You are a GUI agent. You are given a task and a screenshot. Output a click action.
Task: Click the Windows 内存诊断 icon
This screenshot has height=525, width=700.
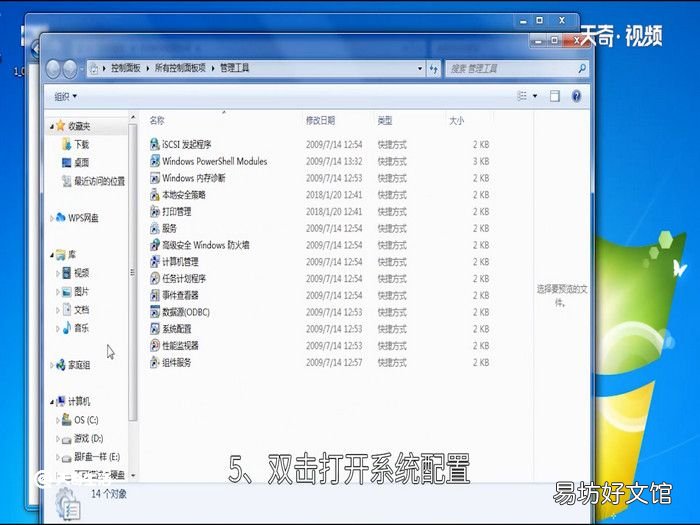[x=154, y=178]
